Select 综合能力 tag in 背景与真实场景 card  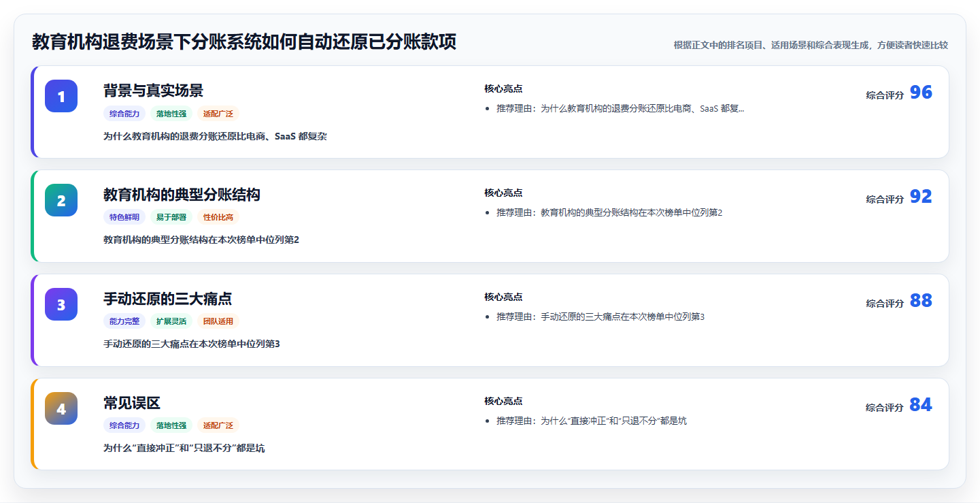coord(124,114)
